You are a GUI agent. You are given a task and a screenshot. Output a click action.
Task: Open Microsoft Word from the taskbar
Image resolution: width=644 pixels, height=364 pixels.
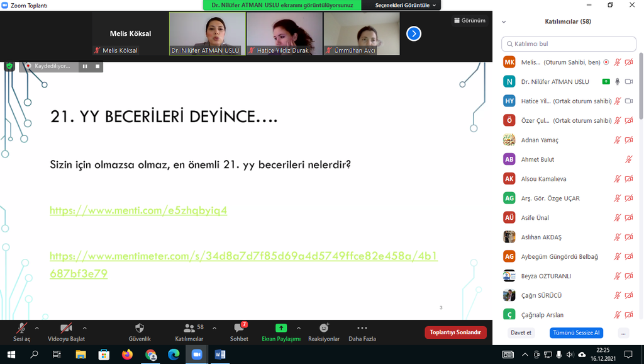point(220,355)
